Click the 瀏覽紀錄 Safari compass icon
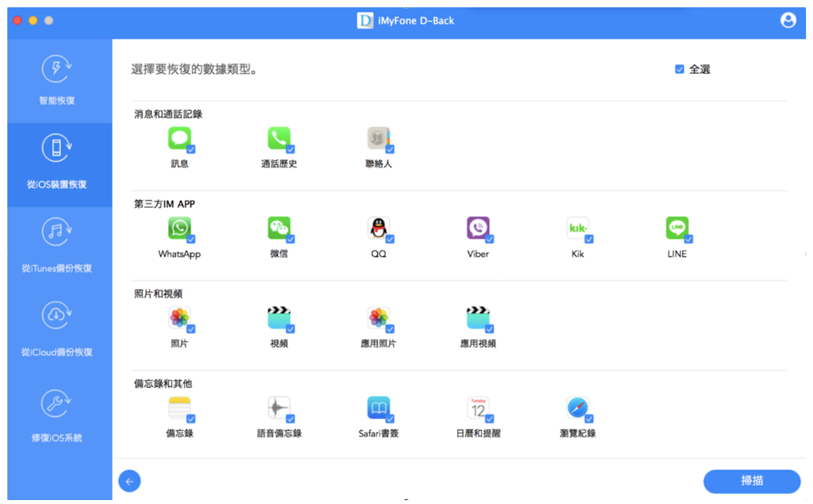The width and height of the screenshot is (813, 504). pos(577,408)
